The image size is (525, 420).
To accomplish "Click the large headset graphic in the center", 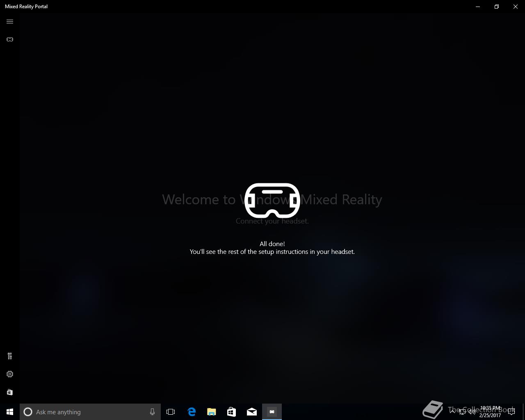I will (x=272, y=201).
